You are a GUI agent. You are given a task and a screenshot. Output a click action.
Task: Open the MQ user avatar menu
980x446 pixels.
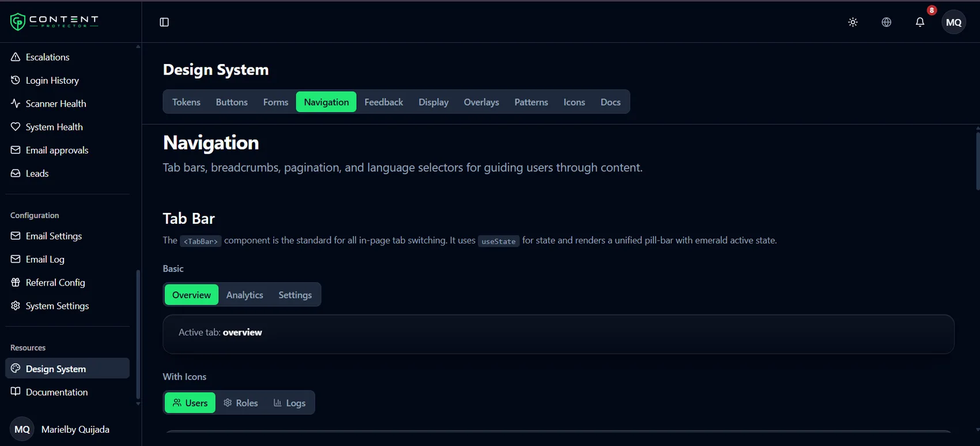[x=954, y=22]
